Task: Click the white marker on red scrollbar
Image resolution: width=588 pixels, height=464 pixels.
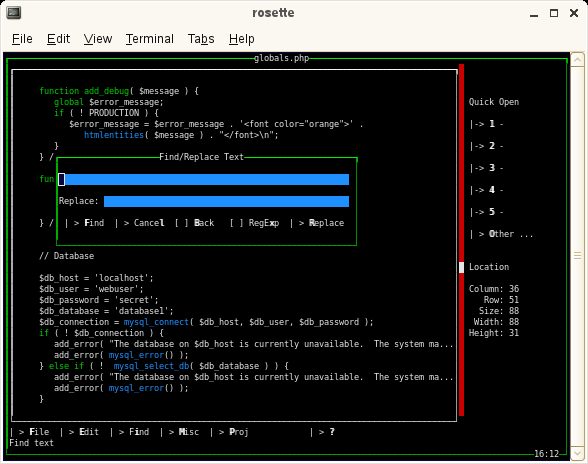Action: pyautogui.click(x=461, y=267)
